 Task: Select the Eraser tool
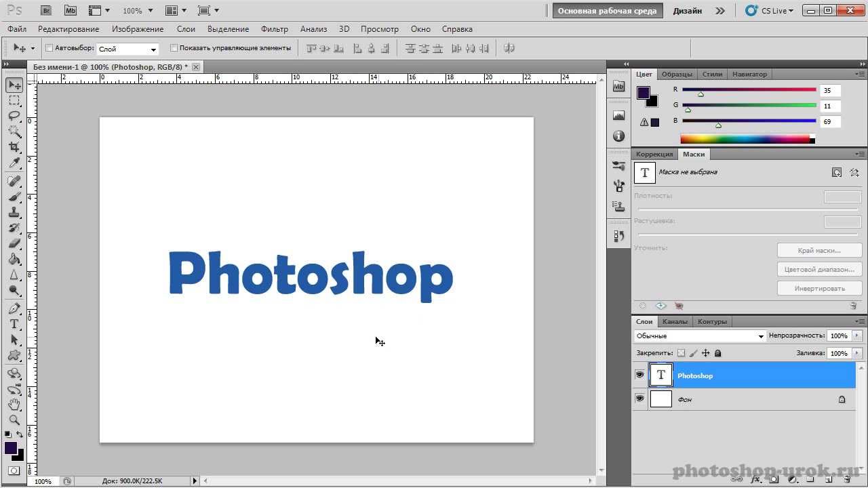point(14,243)
